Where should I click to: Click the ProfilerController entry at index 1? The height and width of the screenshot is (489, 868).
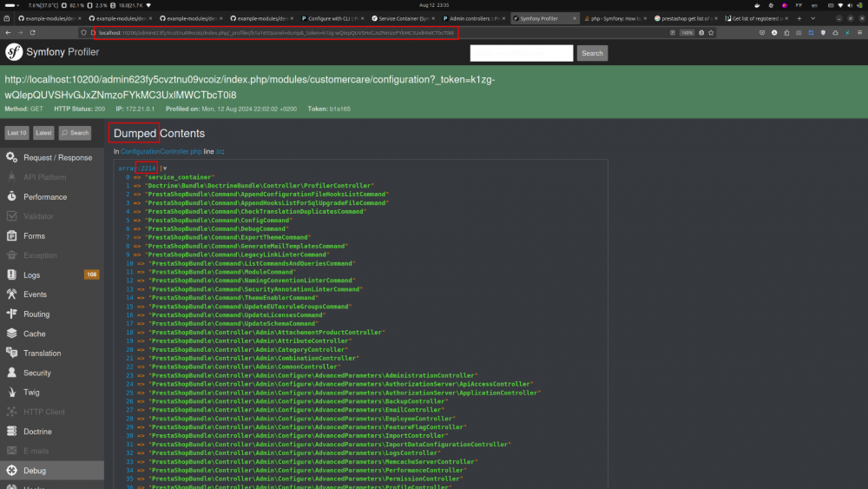pos(259,186)
